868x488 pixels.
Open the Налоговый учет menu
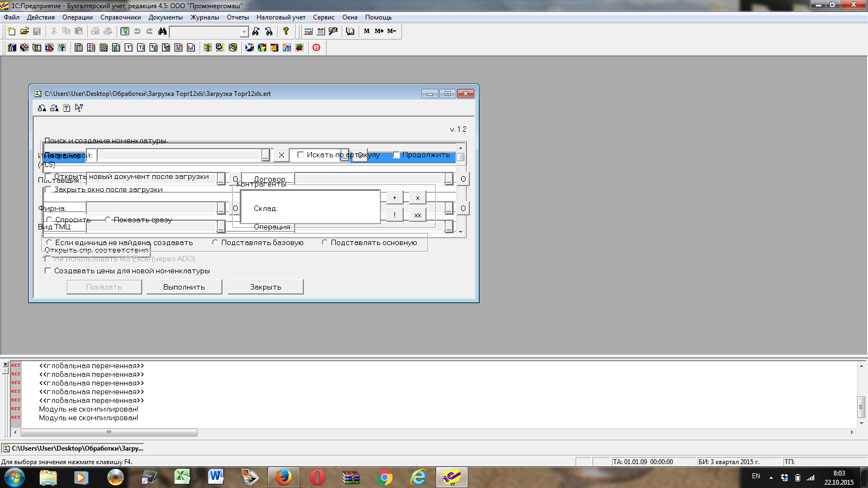point(281,17)
